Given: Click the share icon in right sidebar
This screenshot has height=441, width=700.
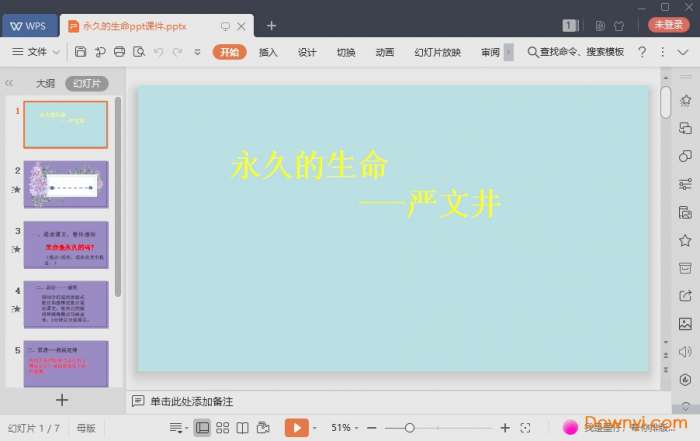Looking at the screenshot, I should click(x=685, y=296).
